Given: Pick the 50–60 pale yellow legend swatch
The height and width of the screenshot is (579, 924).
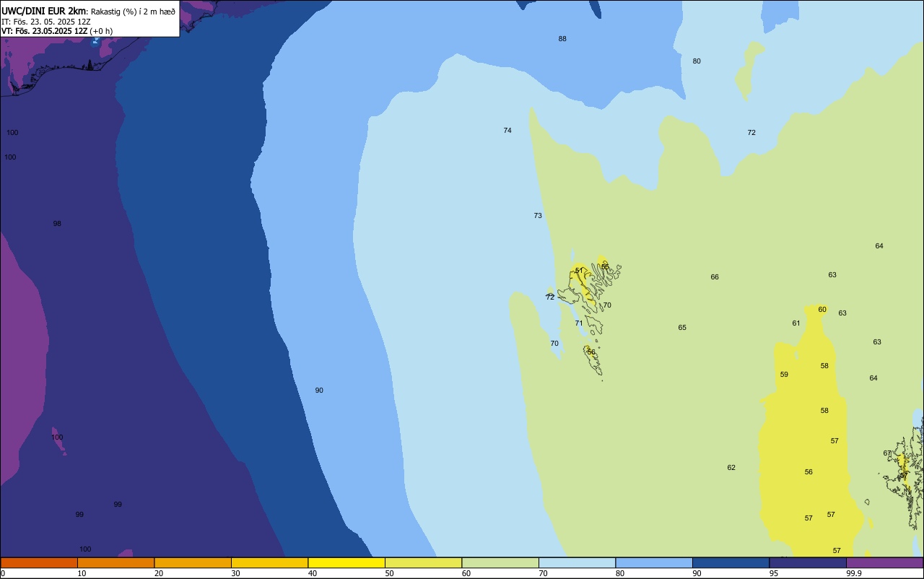Looking at the screenshot, I should (x=423, y=562).
